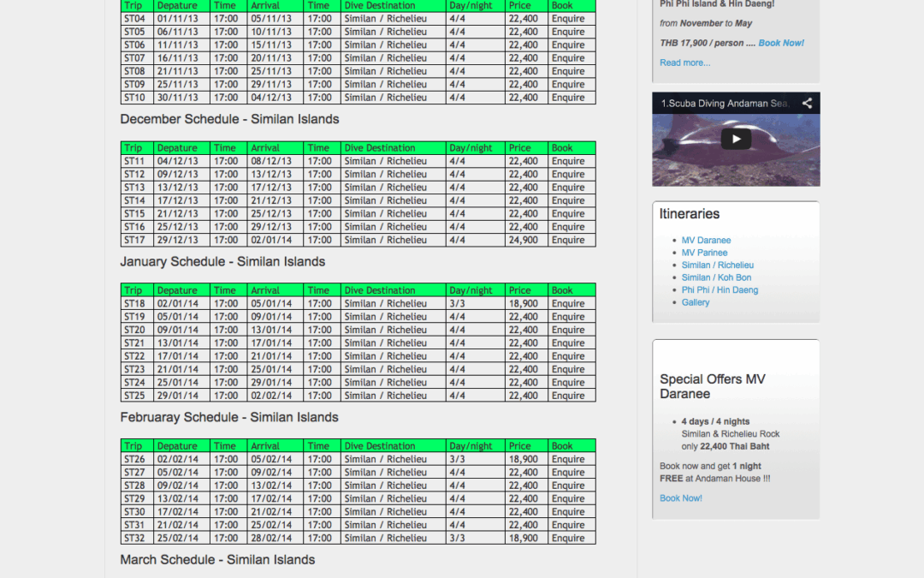Screen dimensions: 924x578
Task: Click the Depature header in February table
Action: pyautogui.click(x=177, y=446)
